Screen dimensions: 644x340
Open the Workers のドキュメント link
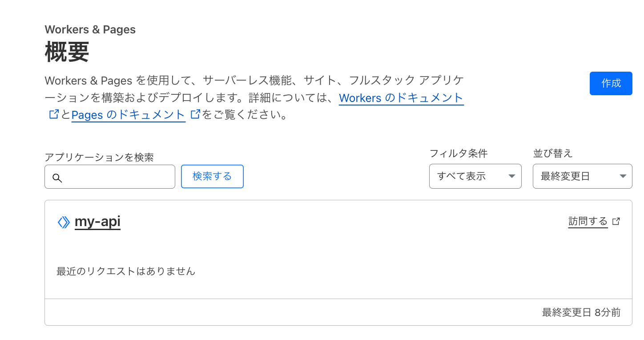click(x=401, y=98)
